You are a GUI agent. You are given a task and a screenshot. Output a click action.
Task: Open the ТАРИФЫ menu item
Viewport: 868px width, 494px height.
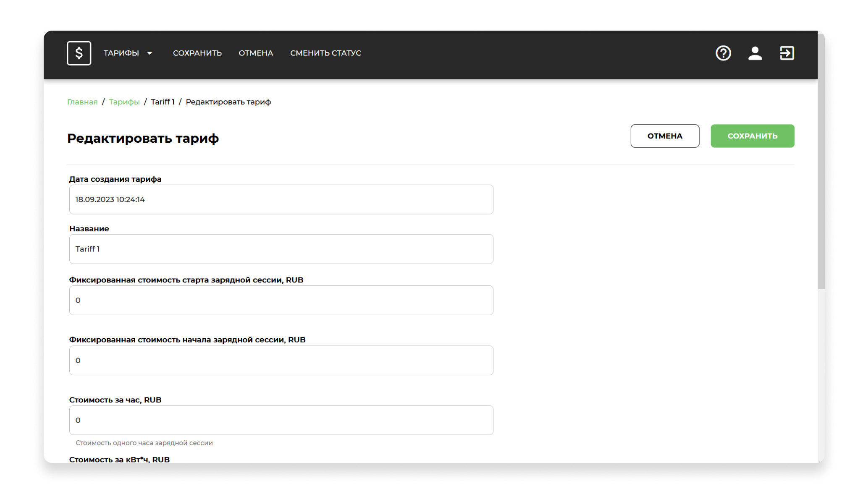pyautogui.click(x=121, y=53)
